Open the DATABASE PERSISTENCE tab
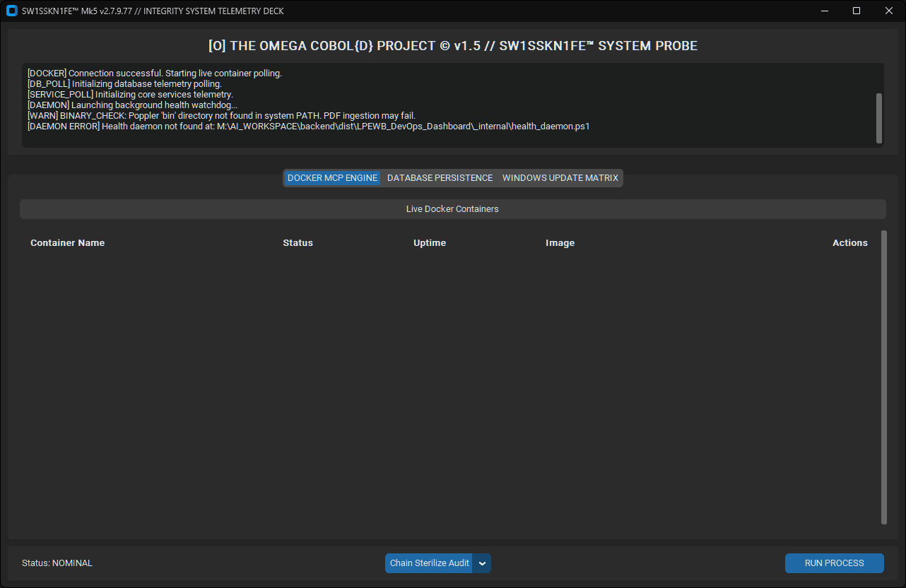 pos(440,178)
